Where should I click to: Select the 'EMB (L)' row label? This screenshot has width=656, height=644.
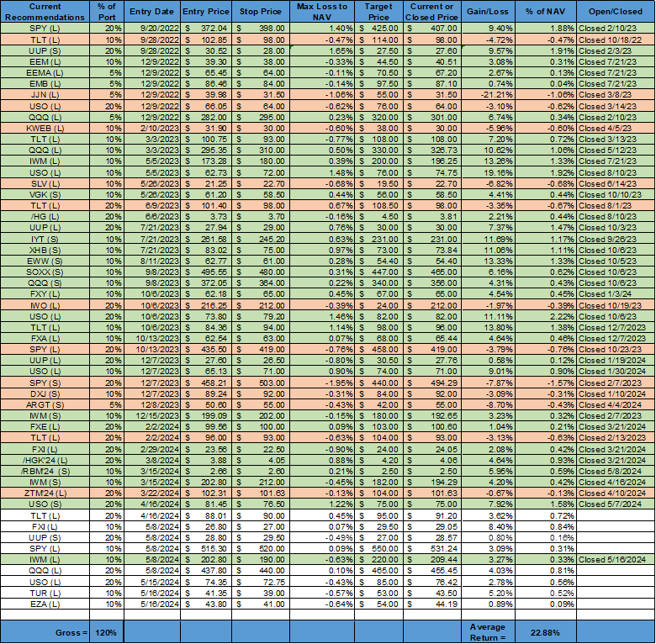[x=45, y=83]
